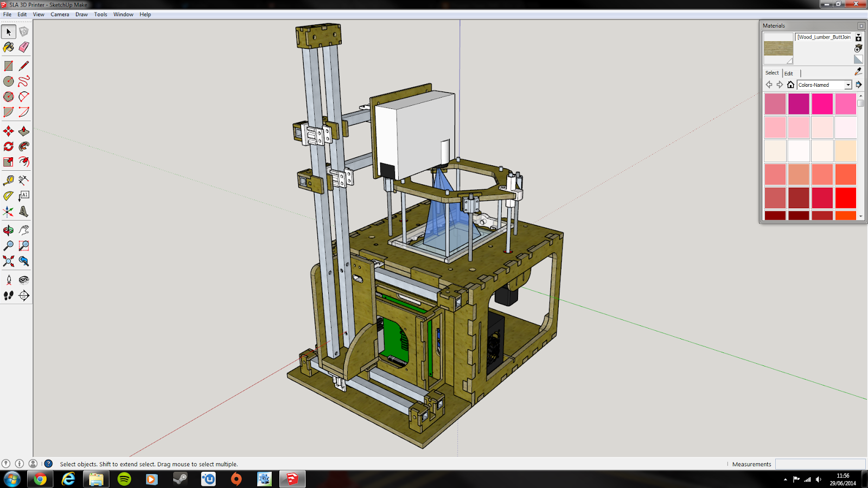
Task: Select the Line pencil tool
Action: (x=24, y=66)
